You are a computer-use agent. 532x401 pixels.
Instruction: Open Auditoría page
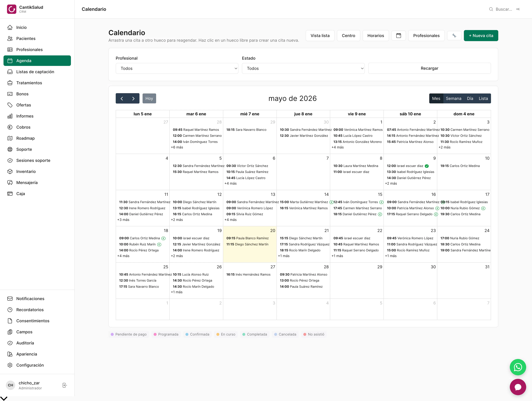coord(37,343)
